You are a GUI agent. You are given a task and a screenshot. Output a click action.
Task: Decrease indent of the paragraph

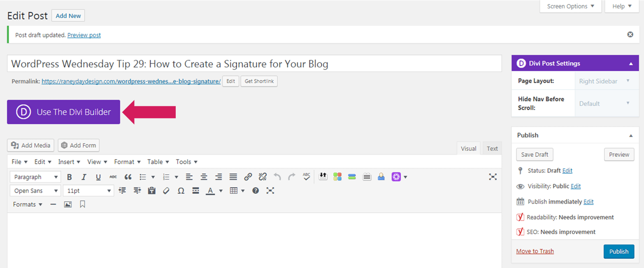[x=122, y=191]
